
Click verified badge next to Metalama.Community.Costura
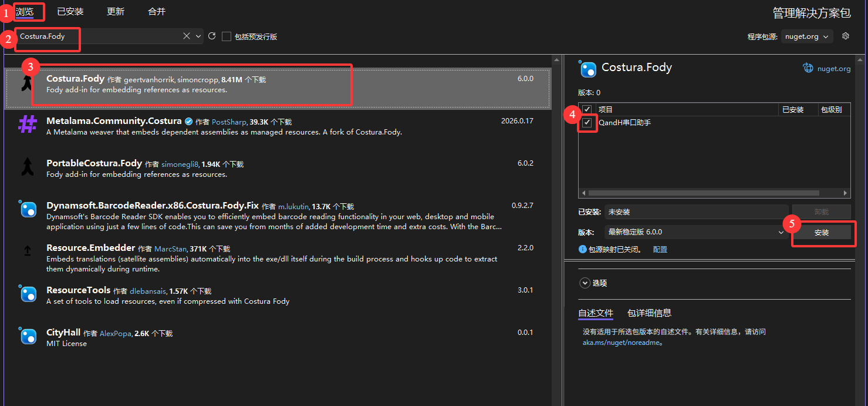189,121
